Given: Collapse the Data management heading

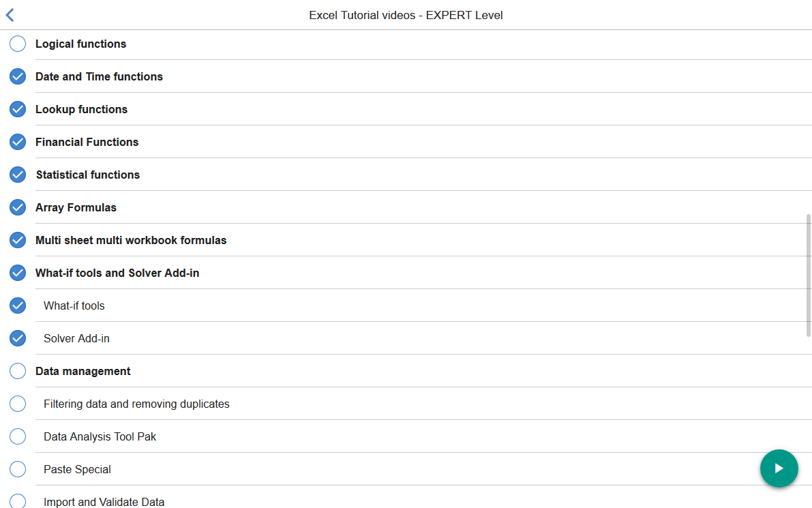Looking at the screenshot, I should pyautogui.click(x=83, y=372).
